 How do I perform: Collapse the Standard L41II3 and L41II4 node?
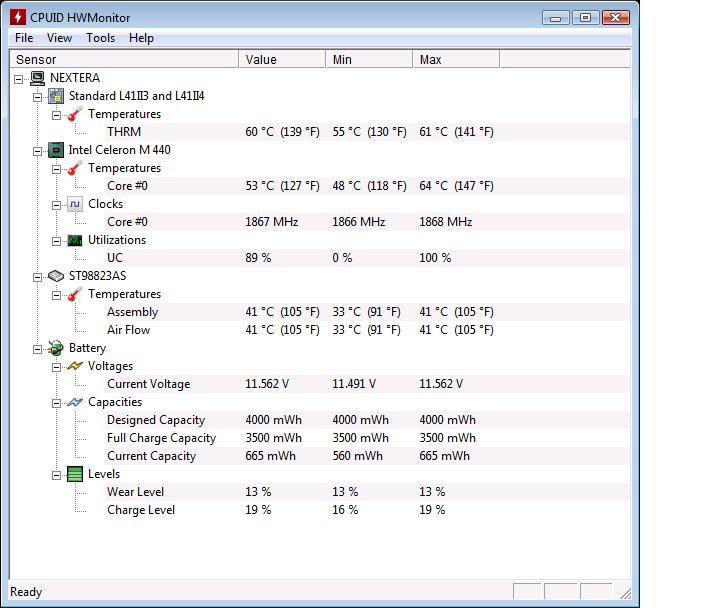[x=37, y=97]
